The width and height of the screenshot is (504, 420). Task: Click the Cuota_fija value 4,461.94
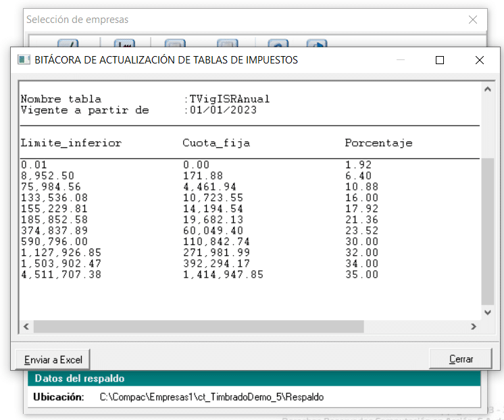(209, 186)
